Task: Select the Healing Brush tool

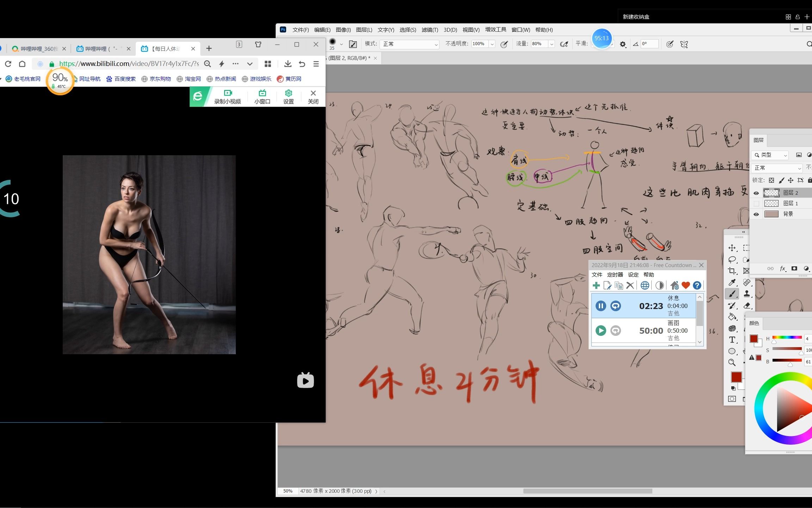Action: 746,283
